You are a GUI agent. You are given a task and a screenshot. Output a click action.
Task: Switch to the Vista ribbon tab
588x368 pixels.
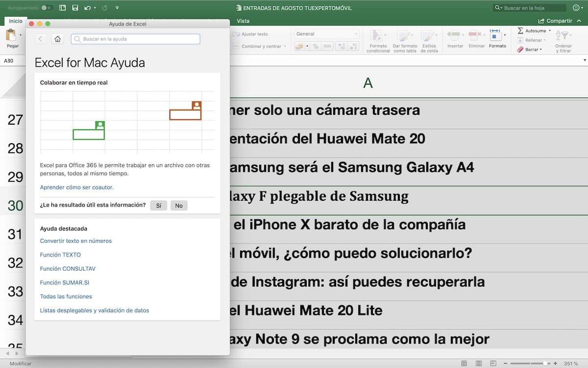tap(243, 21)
